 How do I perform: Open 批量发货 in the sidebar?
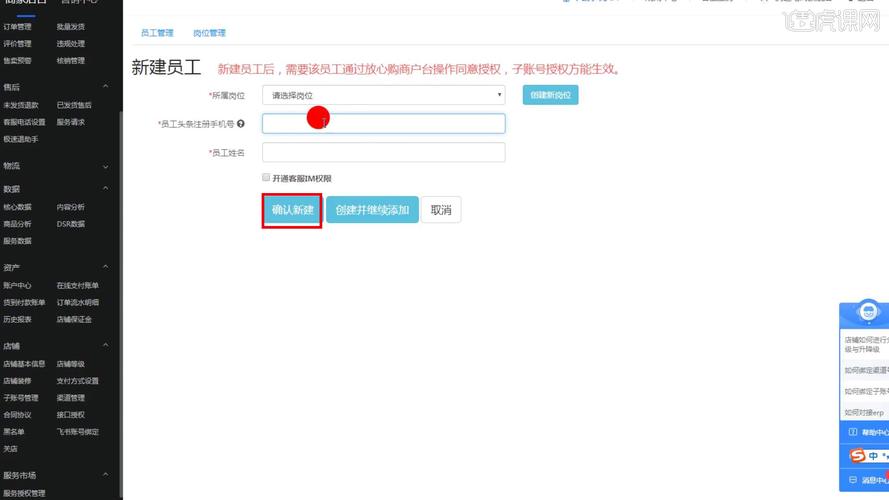(71, 27)
